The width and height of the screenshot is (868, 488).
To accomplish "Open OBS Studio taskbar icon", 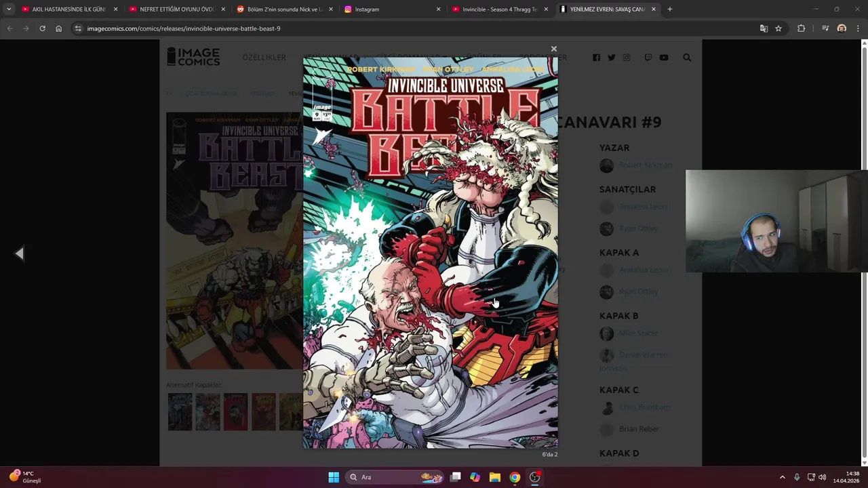I will [534, 477].
